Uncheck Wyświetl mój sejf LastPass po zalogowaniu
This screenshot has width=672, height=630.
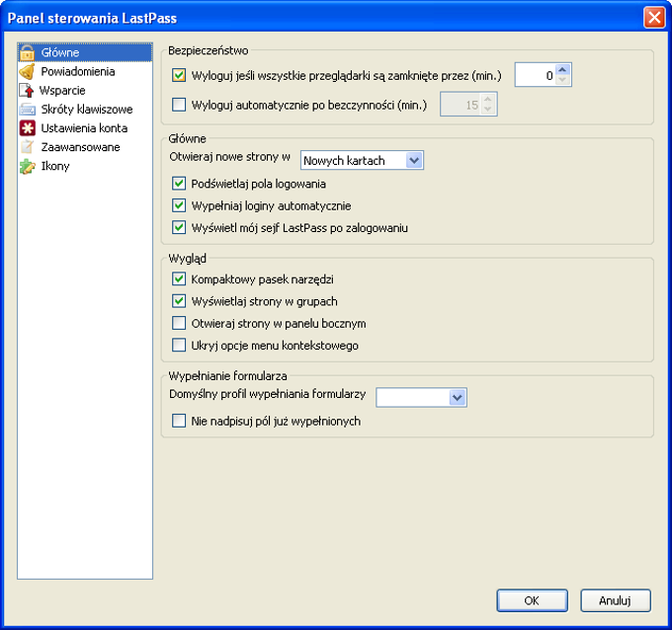click(x=179, y=227)
